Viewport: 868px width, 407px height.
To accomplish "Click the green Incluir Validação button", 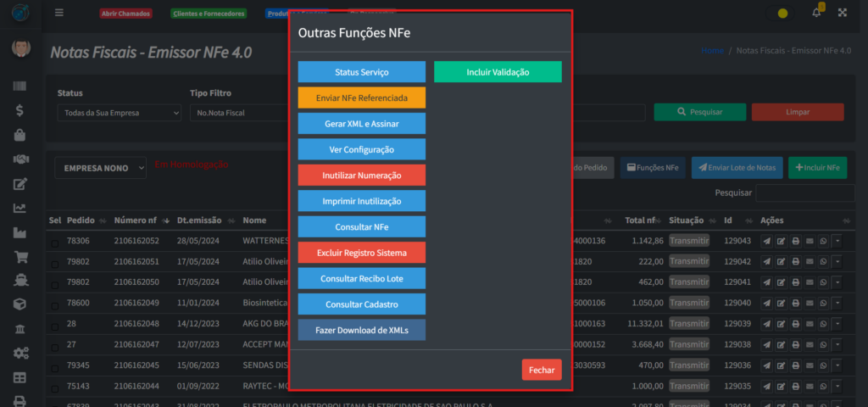I will click(498, 72).
